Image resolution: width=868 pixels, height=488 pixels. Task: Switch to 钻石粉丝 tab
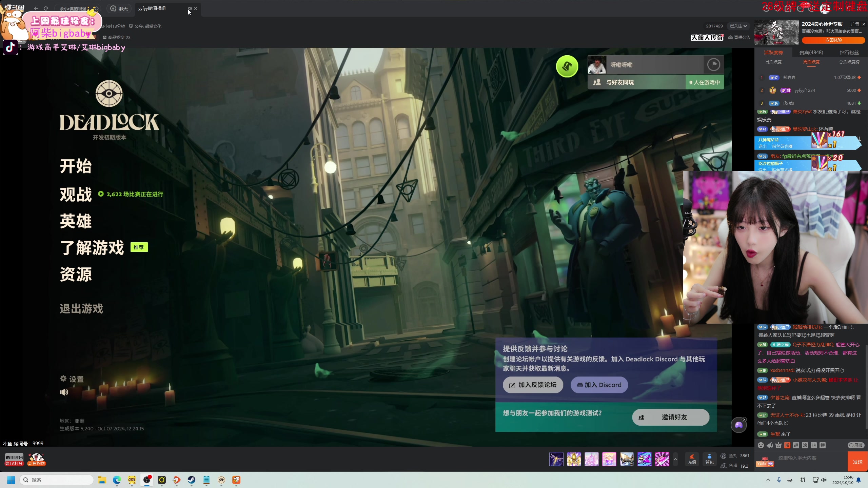[x=849, y=53]
